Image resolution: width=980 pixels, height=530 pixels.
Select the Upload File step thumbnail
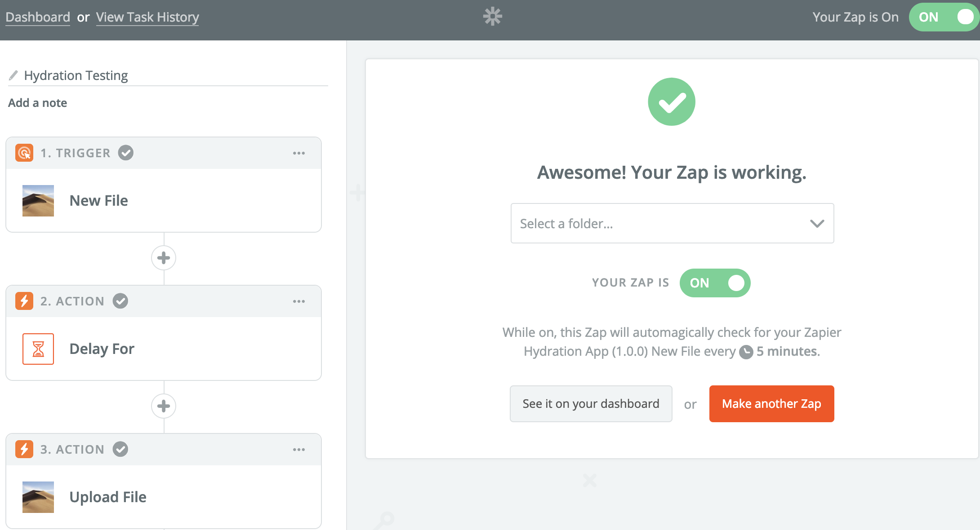click(x=38, y=497)
